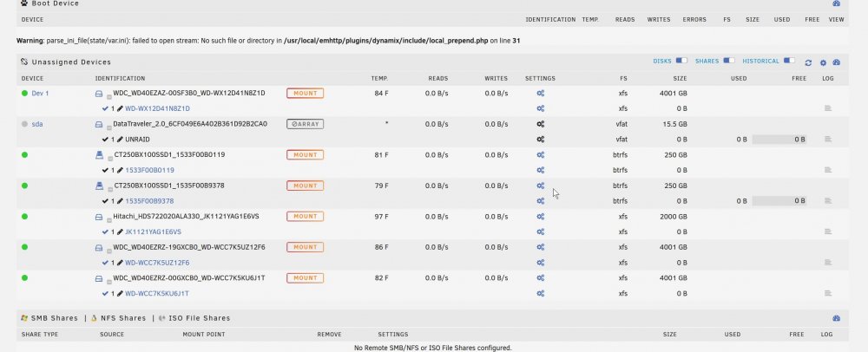
Task: Collapse partitions of CT250BX100SSD1_1535F00B9378 drive
Action: point(109,189)
